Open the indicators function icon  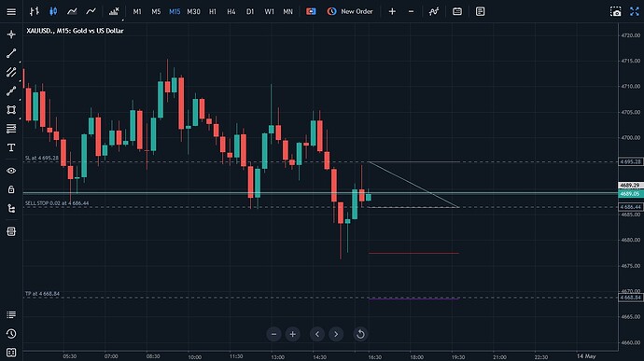click(x=434, y=11)
